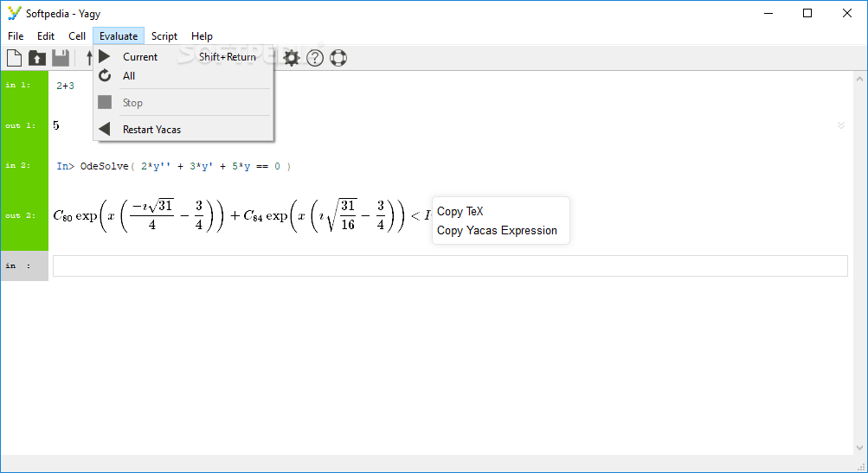Choose Restart Yacas menu entry
The width and height of the screenshot is (868, 473).
click(183, 129)
